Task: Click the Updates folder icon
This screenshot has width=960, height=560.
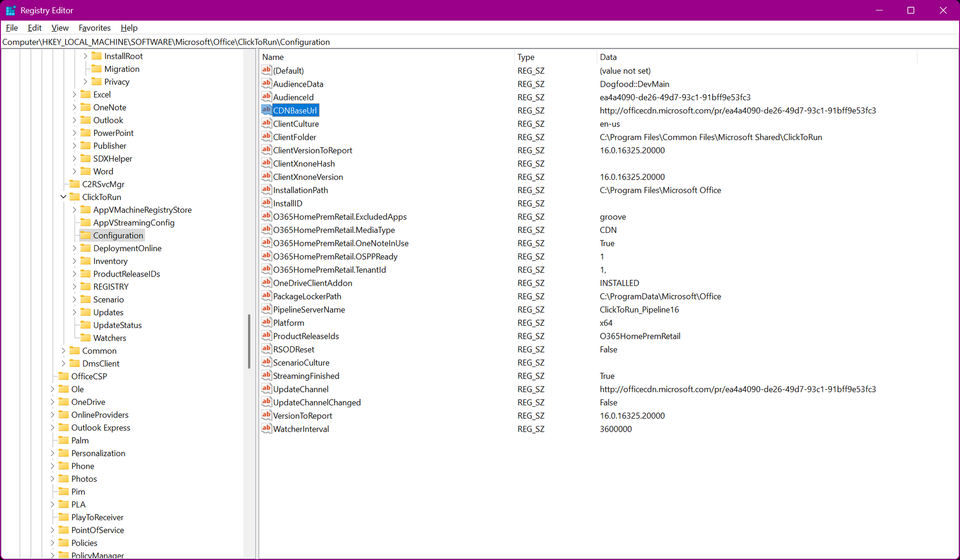Action: point(86,312)
